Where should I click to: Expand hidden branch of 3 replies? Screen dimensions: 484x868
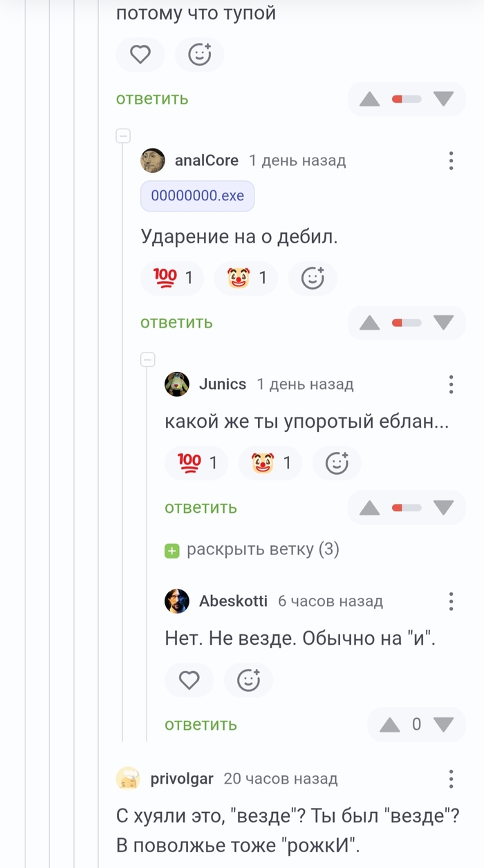point(252,550)
